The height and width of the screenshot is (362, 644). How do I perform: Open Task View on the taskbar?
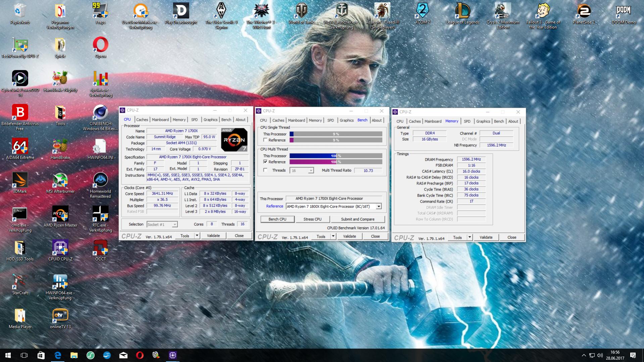(24, 355)
